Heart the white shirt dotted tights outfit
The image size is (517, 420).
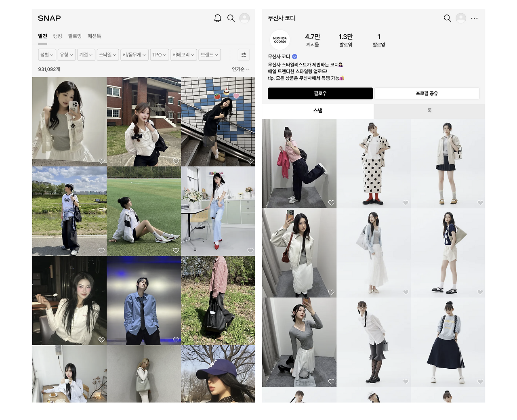pyautogui.click(x=406, y=381)
